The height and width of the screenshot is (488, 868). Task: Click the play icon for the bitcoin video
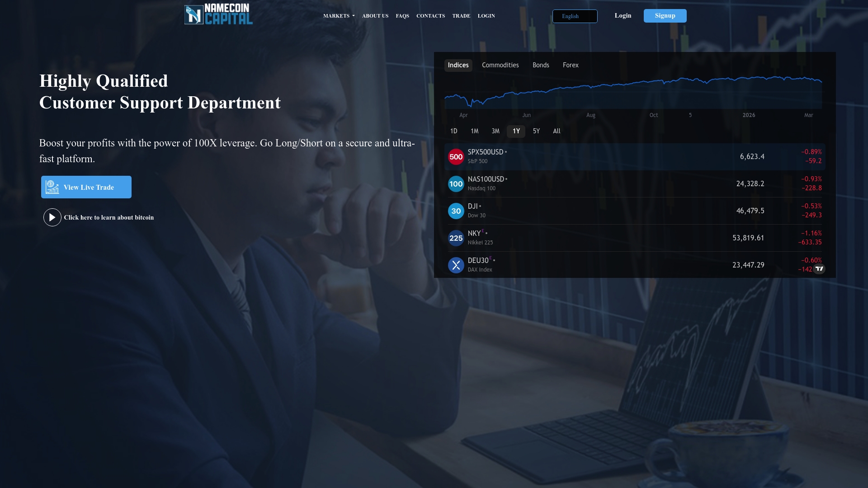52,217
